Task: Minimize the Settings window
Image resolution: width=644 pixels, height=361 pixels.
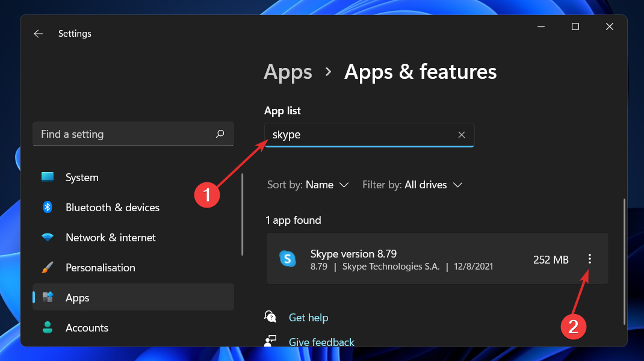Action: 541,26
